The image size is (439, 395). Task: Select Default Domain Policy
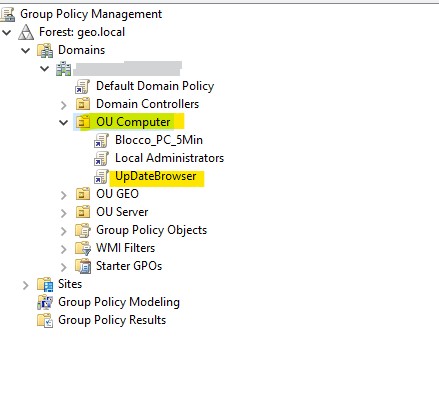click(x=155, y=86)
